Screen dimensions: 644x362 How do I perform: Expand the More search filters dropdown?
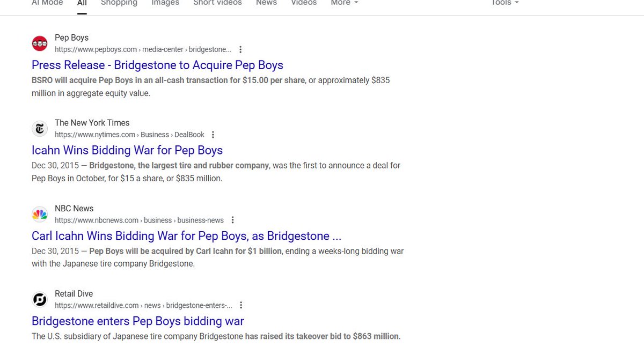click(x=344, y=3)
